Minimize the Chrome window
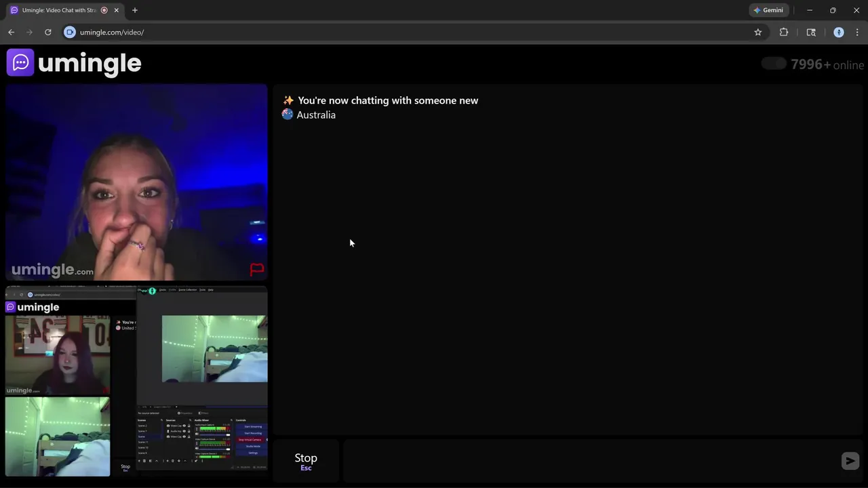Image resolution: width=868 pixels, height=488 pixels. pos(809,10)
